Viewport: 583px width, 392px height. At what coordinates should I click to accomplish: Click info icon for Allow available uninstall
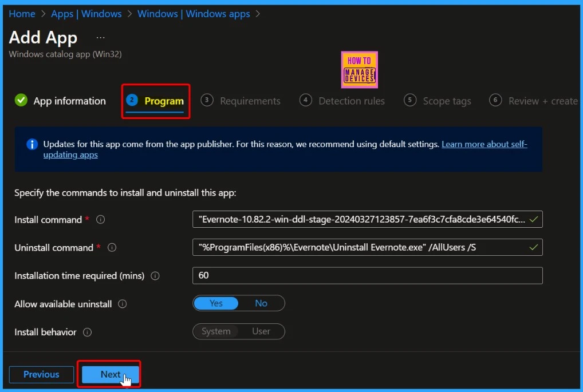point(123,304)
